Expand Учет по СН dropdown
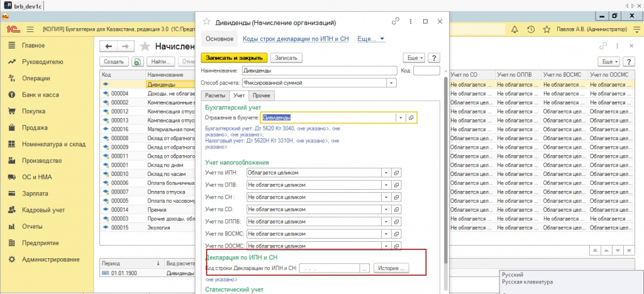This screenshot has height=294, width=644. (387, 197)
